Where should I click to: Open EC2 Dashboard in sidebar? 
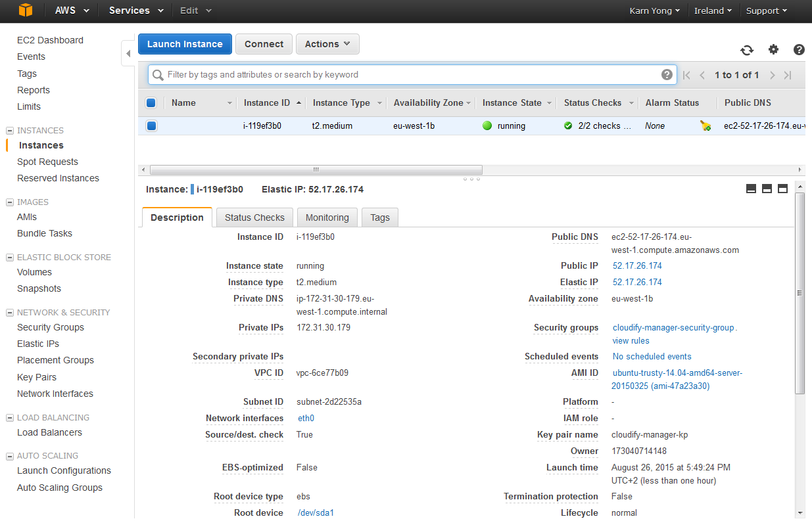[x=50, y=40]
